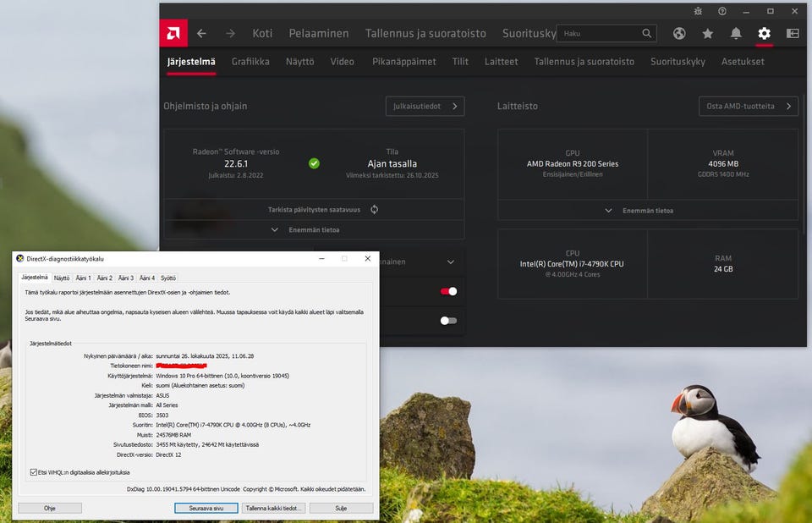Click the search magnifier icon

click(647, 33)
